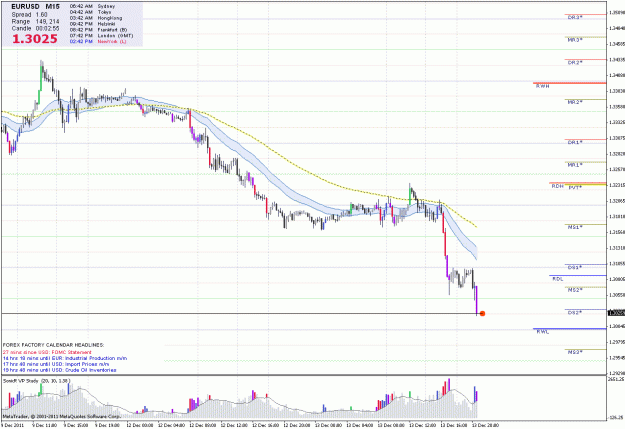Select the MR2* level label
The width and height of the screenshot is (625, 429).
575,102
